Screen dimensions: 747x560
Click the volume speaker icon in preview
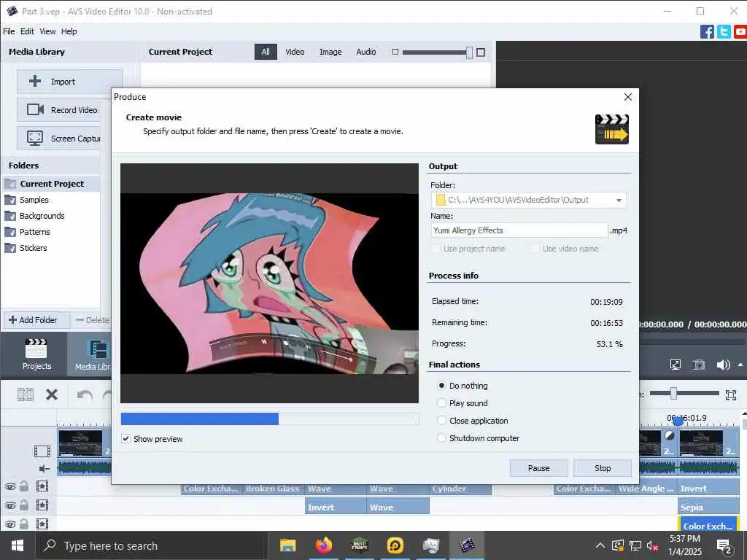tap(723, 365)
